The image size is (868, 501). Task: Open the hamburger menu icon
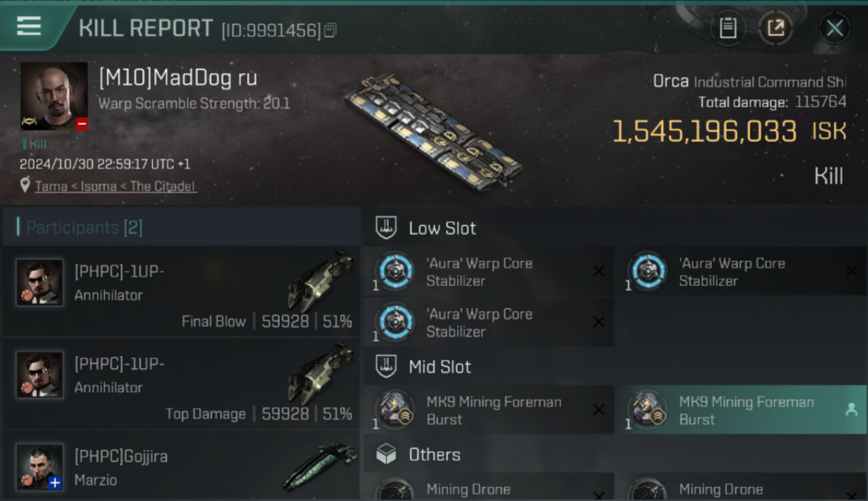(29, 26)
